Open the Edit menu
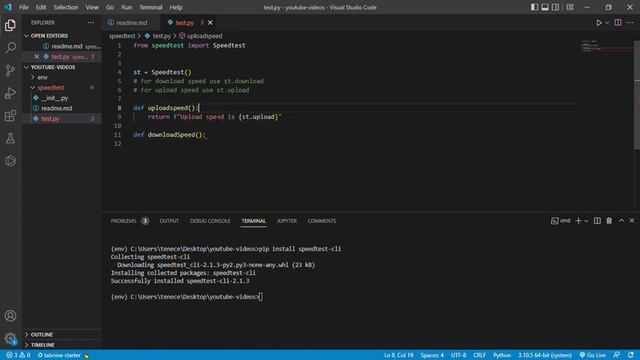 point(41,7)
